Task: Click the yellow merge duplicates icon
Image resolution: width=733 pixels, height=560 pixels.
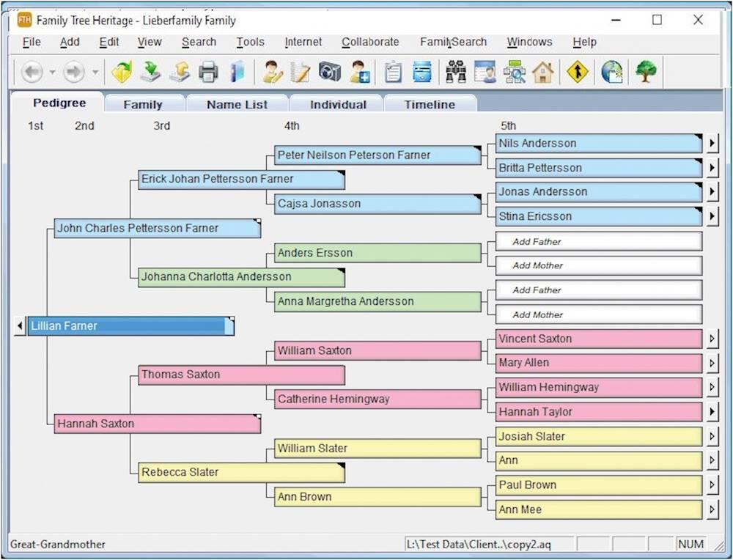Action: coord(578,72)
